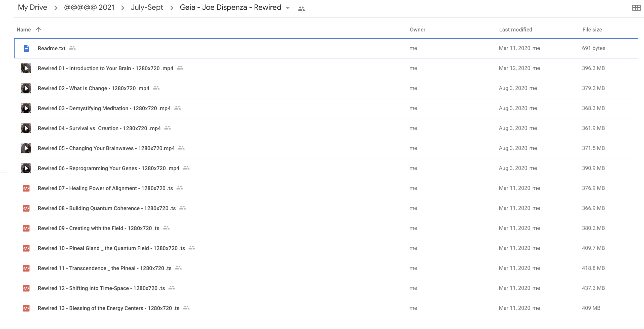This screenshot has height=329, width=644.
Task: Select Rewired 05 - Changing Your Brainwaves file
Action: 106,148
